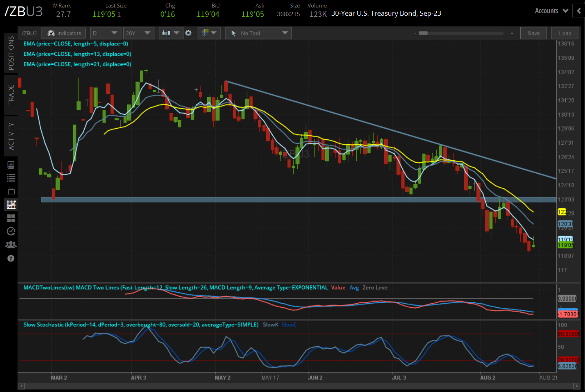
Task: Open the chart settings gear icon
Action: click(x=188, y=33)
